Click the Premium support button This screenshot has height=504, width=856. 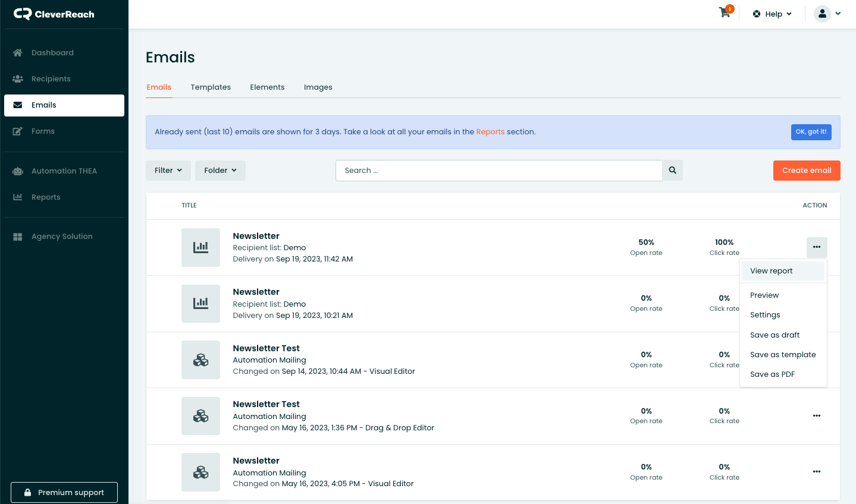click(64, 493)
